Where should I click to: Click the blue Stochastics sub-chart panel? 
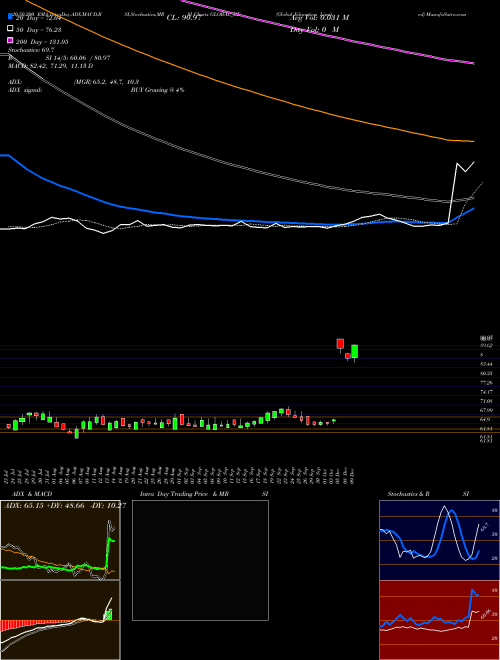(x=439, y=540)
